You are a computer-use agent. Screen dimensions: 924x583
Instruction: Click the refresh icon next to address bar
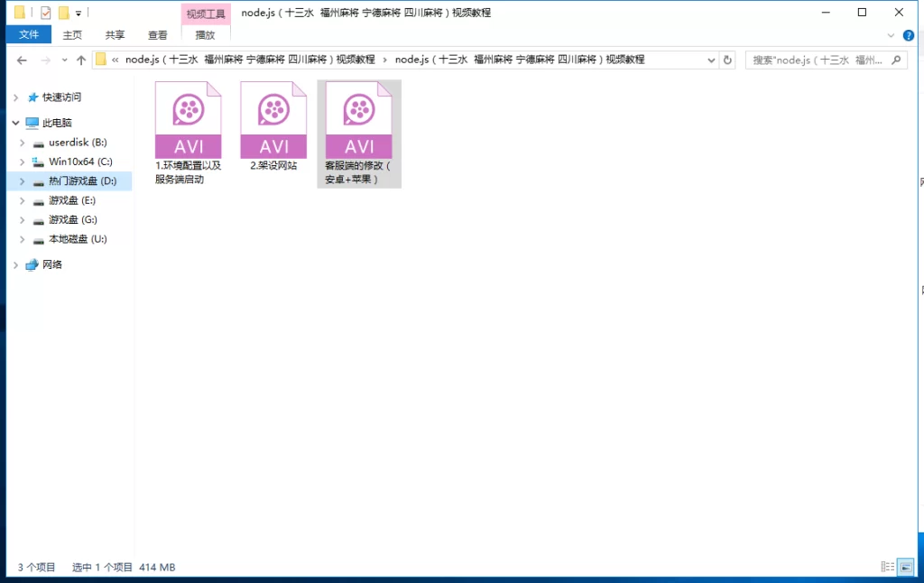pyautogui.click(x=727, y=60)
